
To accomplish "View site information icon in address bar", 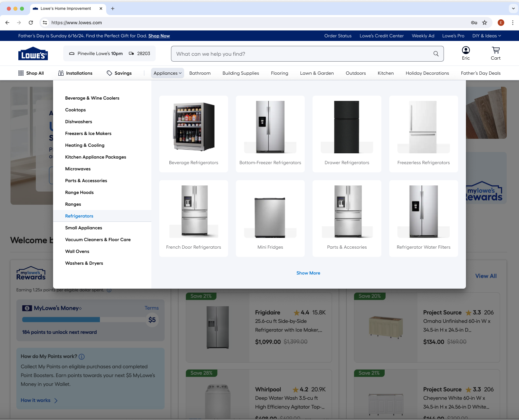I will pyautogui.click(x=45, y=23).
